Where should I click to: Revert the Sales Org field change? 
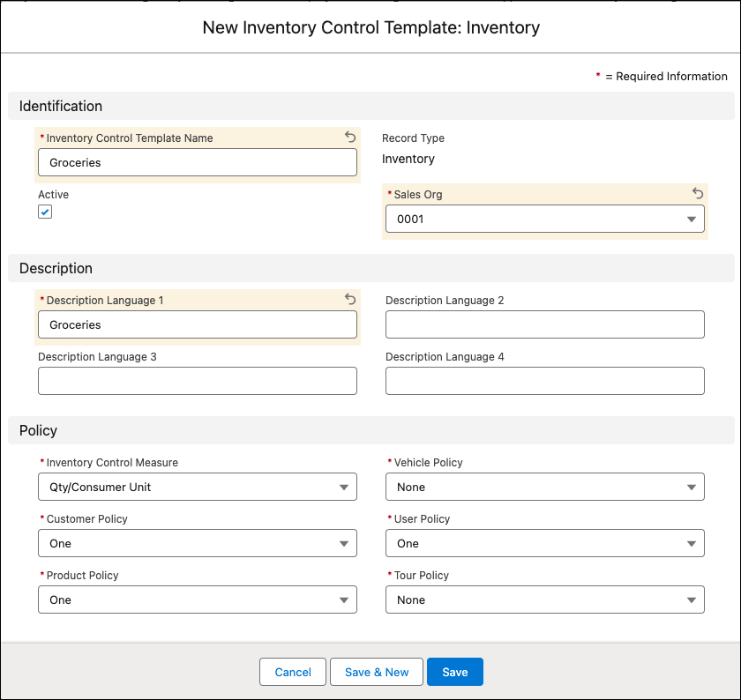[698, 193]
